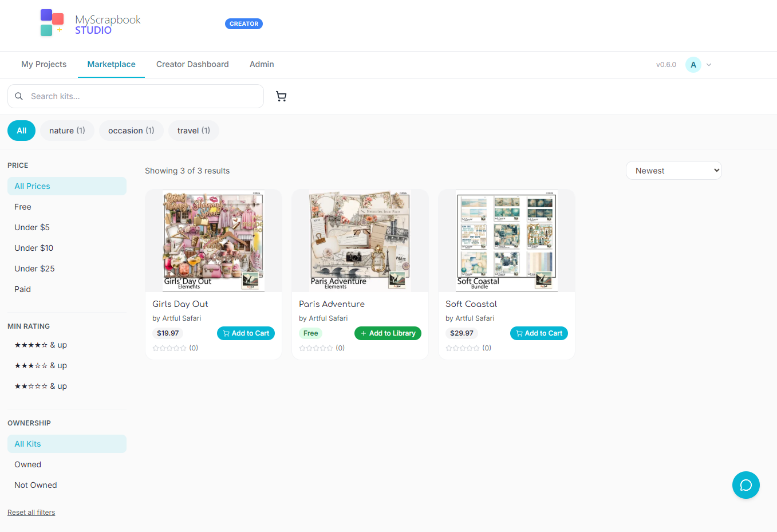This screenshot has width=777, height=532.
Task: Click Reset all filters
Action: coord(31,512)
